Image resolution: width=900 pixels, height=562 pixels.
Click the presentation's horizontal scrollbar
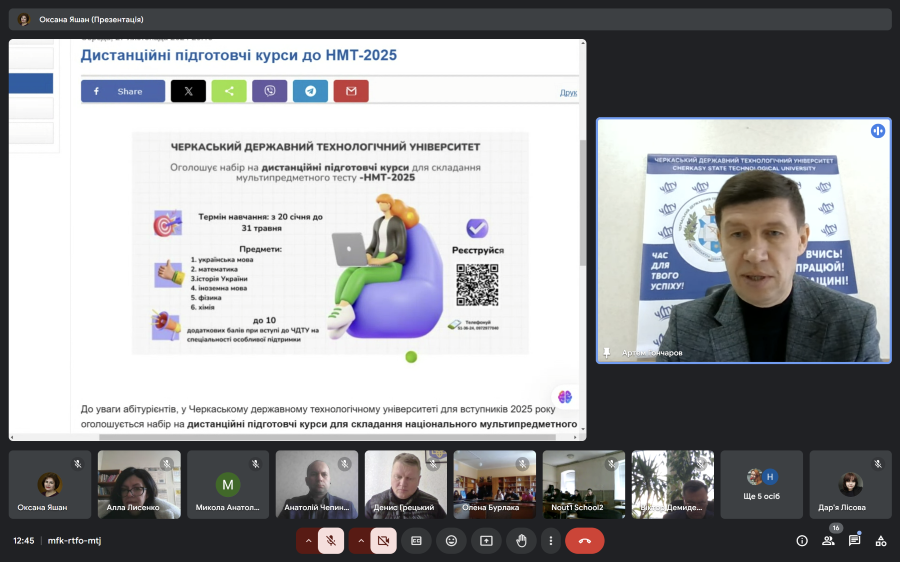tap(327, 437)
